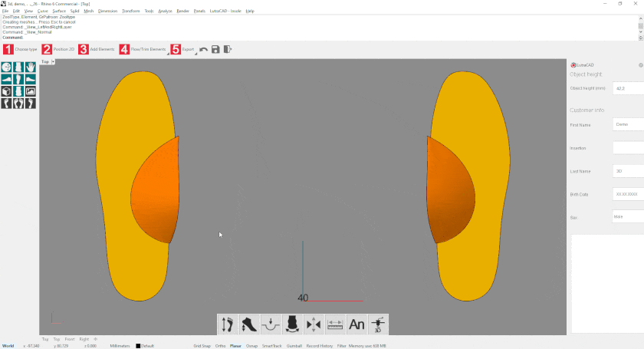Open the Top viewport dropdown arrow
Screen dimensions: 644x349
click(x=53, y=61)
